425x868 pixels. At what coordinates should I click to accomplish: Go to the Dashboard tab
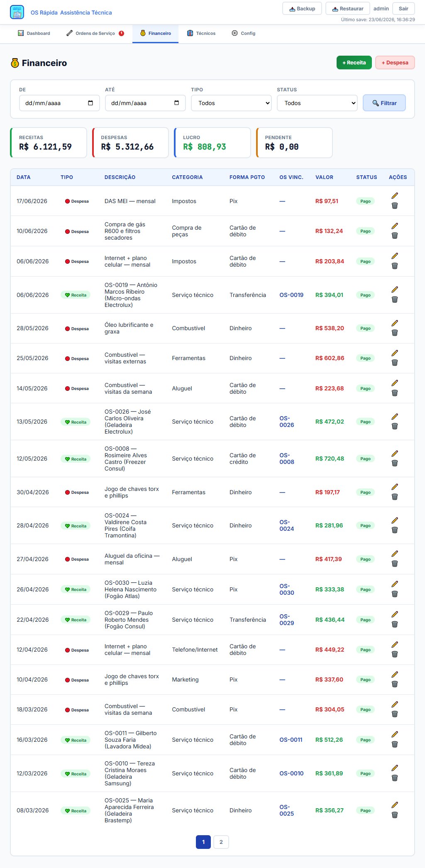(34, 33)
